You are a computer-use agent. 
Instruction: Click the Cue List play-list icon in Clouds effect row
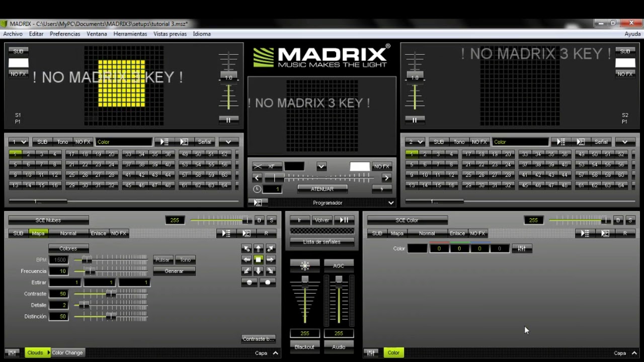point(226,233)
